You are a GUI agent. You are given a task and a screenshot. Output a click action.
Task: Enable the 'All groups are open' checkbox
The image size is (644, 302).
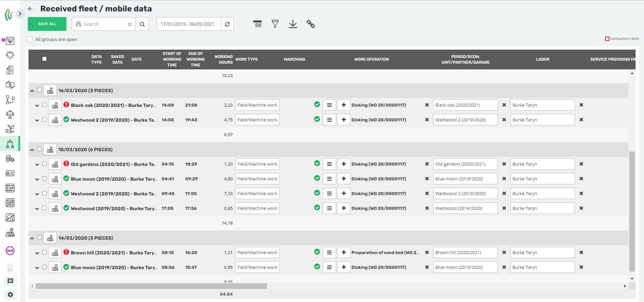click(x=30, y=39)
